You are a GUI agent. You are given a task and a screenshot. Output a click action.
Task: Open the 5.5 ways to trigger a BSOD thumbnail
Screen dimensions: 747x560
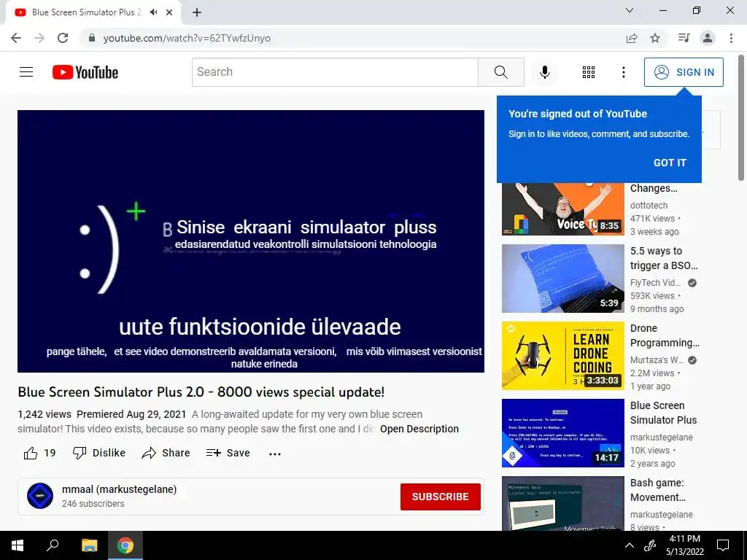coord(562,279)
